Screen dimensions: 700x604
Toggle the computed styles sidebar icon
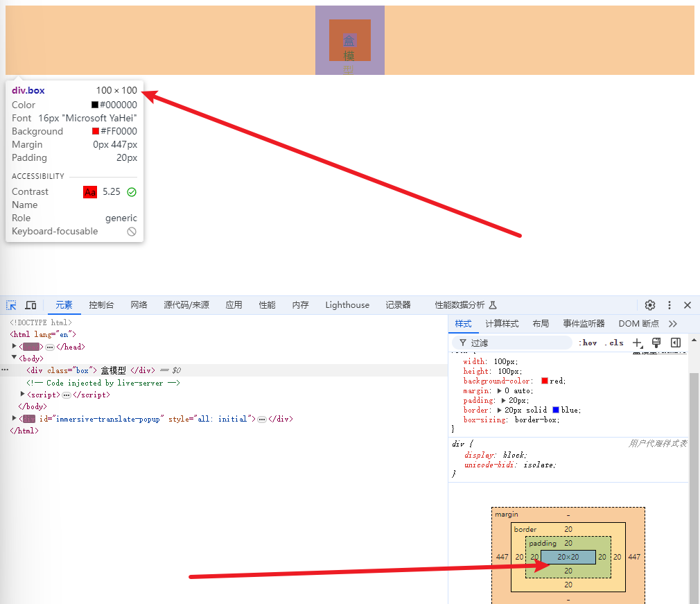pos(676,343)
